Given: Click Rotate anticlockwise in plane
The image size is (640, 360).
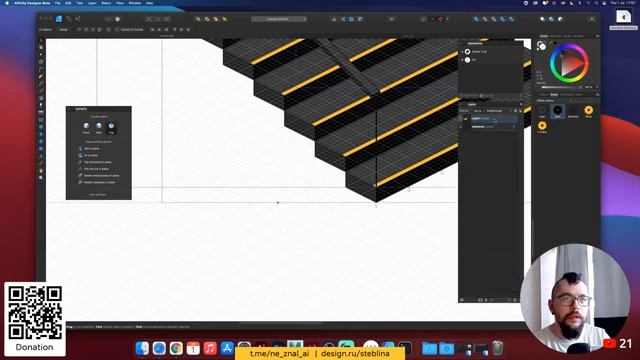Looking at the screenshot, I should (101, 176).
